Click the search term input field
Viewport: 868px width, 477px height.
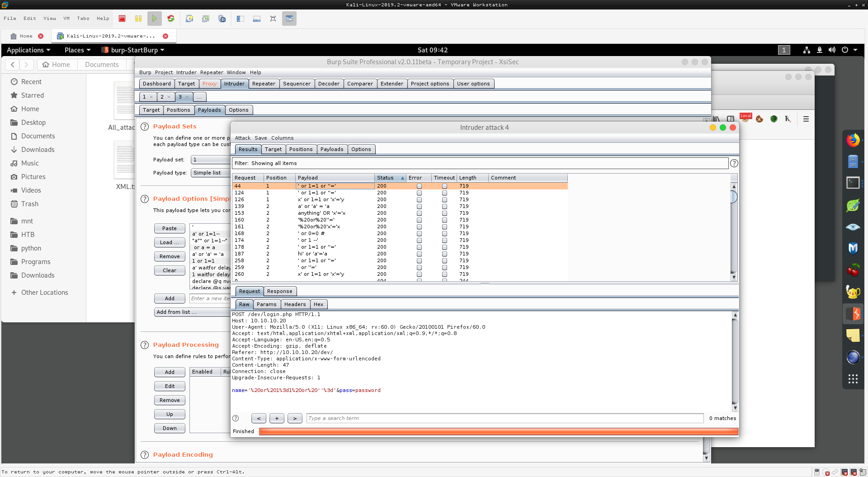coord(505,418)
